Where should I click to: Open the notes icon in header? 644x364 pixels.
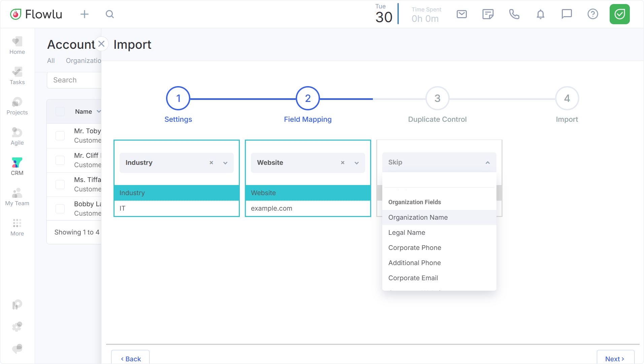tap(488, 14)
